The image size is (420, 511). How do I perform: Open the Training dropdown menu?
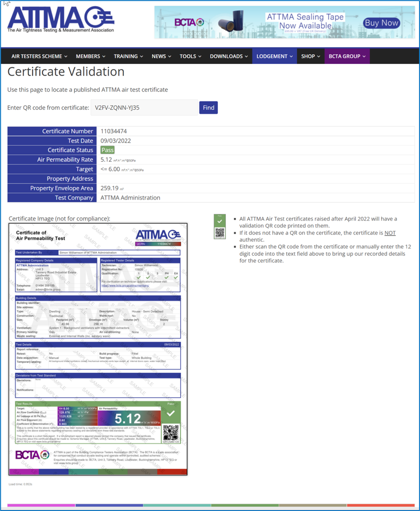pos(128,56)
